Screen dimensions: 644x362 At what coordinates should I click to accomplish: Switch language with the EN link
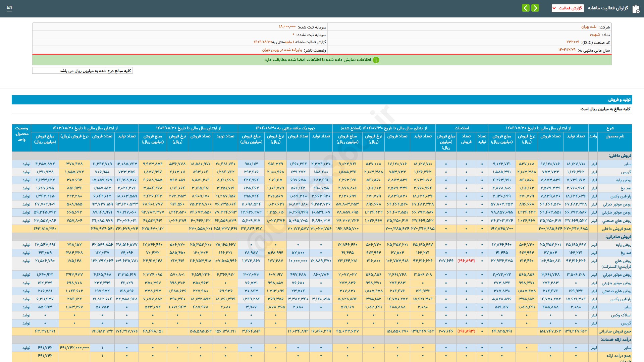pyautogui.click(x=9, y=7)
